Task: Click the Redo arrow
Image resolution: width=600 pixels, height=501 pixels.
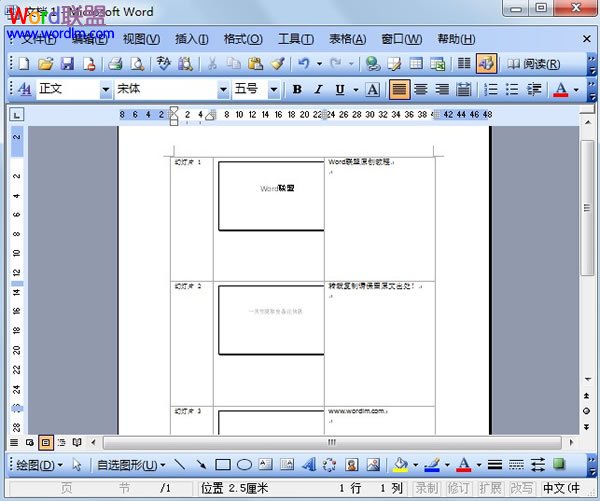Action: tap(336, 64)
